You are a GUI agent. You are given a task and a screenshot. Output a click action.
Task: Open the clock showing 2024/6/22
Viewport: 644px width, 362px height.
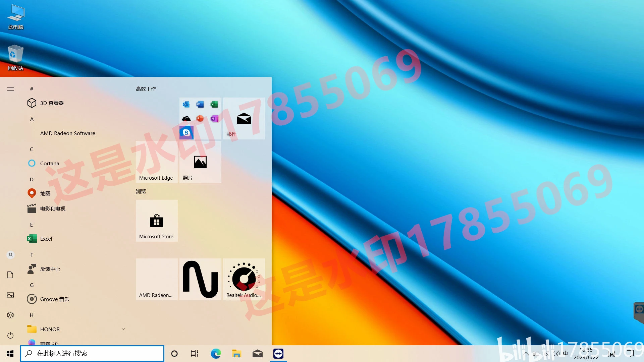[x=586, y=354]
